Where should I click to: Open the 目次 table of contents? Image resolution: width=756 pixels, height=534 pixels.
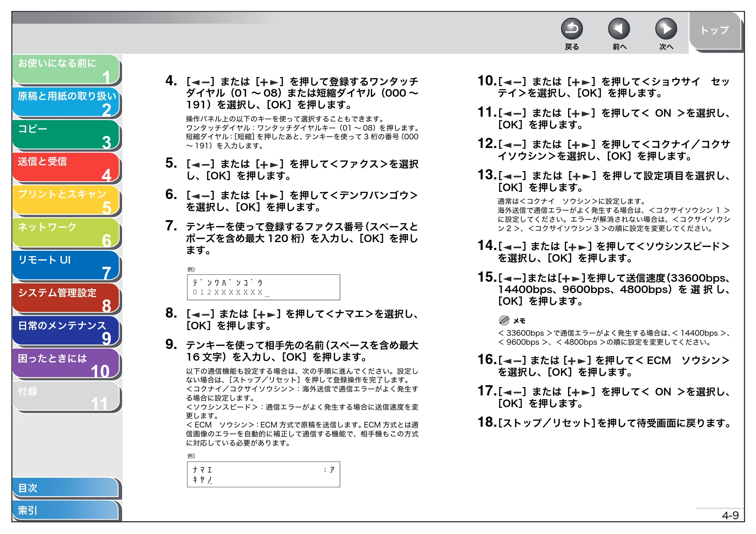[x=66, y=488]
